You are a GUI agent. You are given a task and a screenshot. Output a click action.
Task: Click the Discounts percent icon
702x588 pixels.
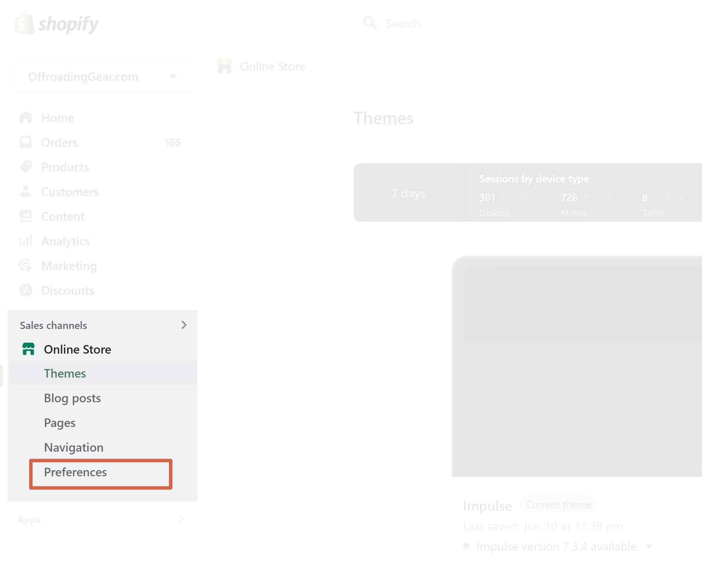click(x=26, y=290)
